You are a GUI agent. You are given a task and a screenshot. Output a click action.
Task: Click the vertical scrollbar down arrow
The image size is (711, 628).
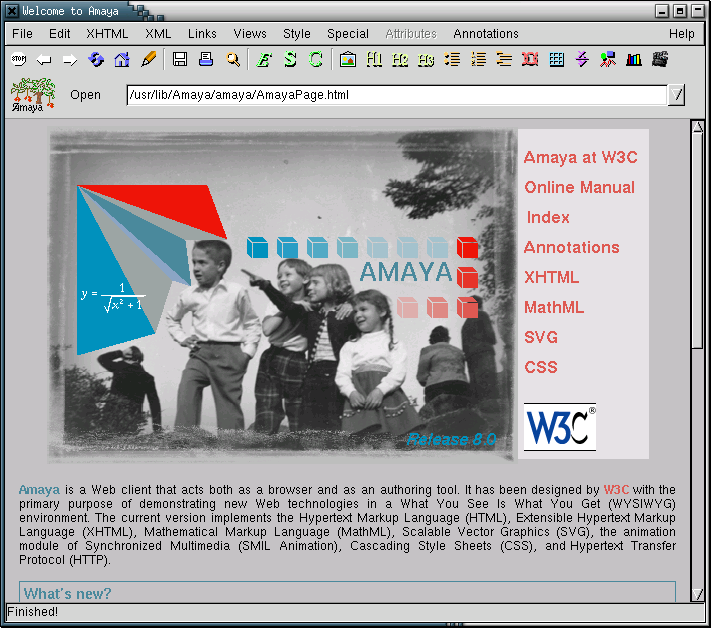697,593
